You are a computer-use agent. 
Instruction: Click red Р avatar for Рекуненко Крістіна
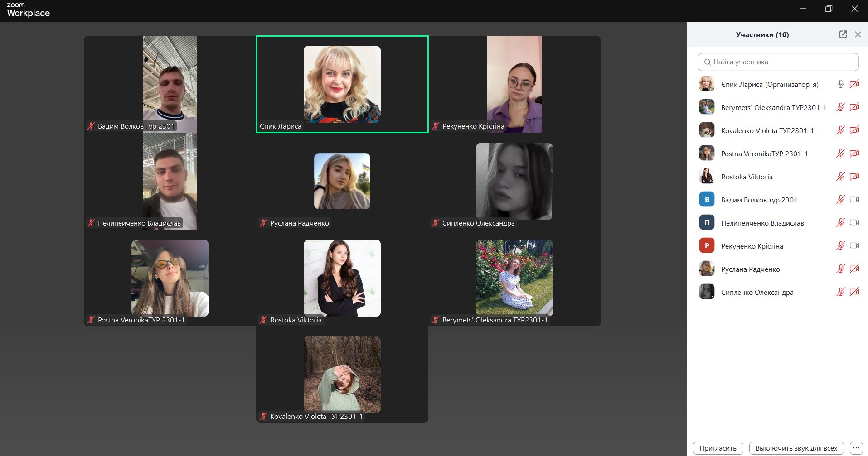click(x=707, y=245)
